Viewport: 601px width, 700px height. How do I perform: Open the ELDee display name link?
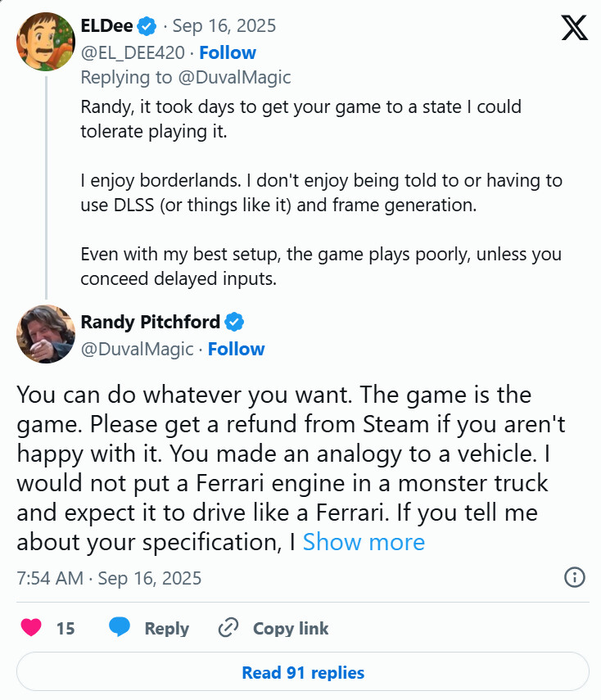[106, 26]
